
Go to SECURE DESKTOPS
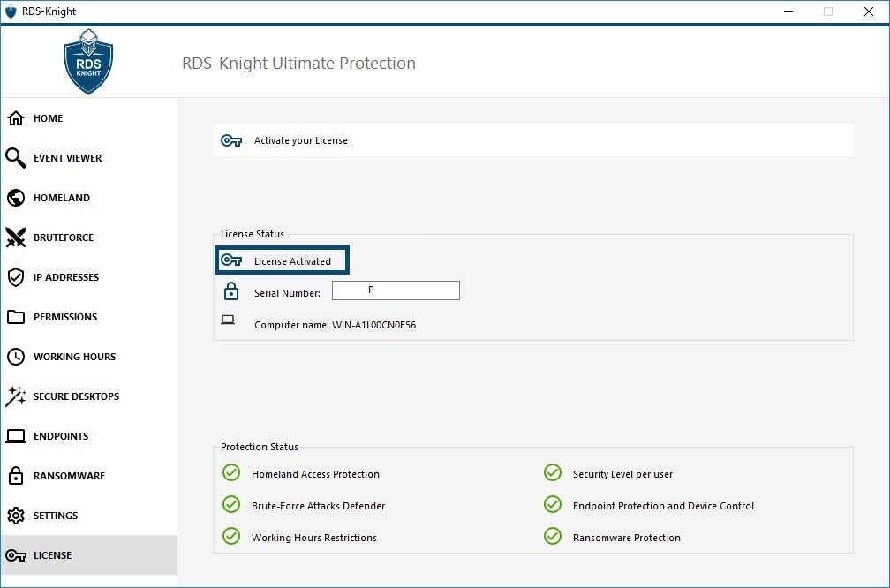tap(76, 396)
